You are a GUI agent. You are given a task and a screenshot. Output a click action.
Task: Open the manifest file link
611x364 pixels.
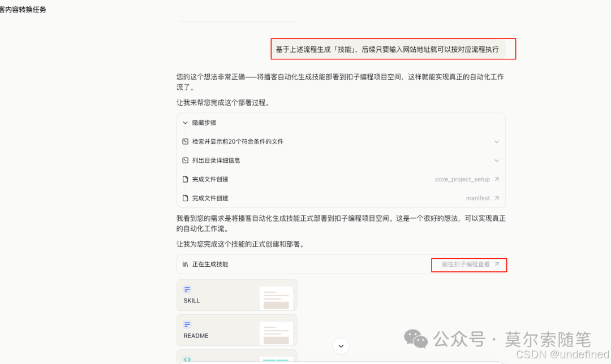[x=479, y=198]
